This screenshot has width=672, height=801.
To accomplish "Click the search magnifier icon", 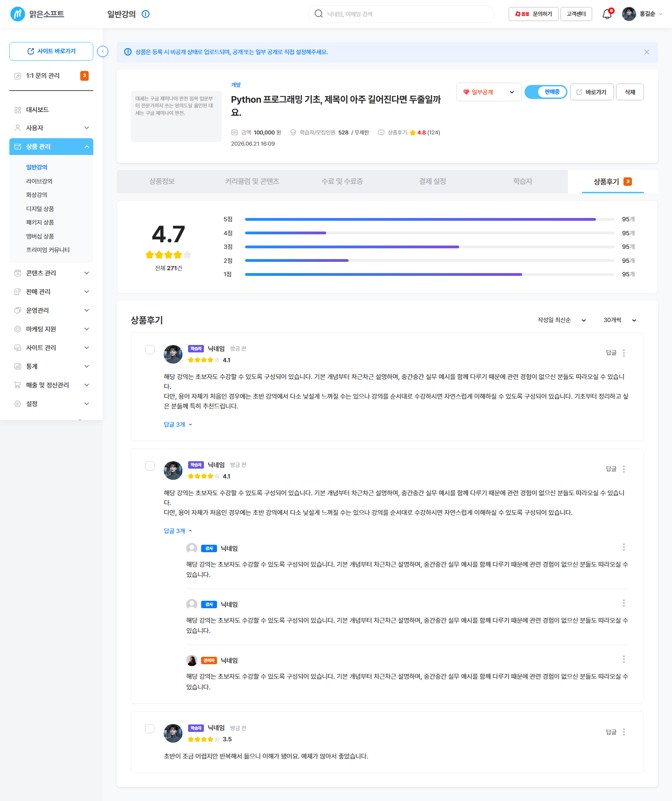I will pos(319,14).
